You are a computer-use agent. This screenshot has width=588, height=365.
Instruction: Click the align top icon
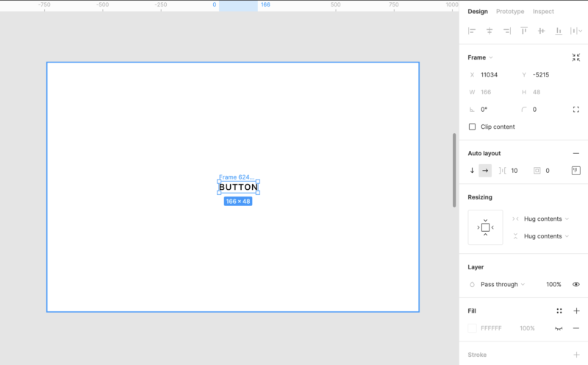(524, 31)
